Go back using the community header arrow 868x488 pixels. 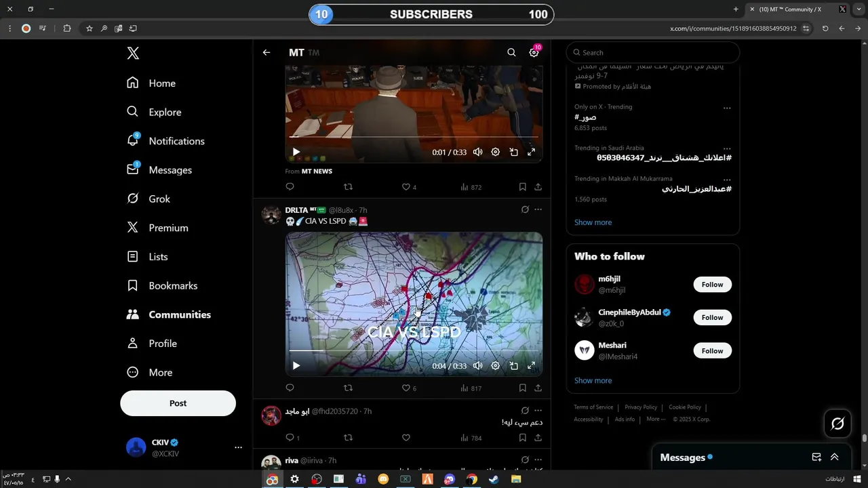click(267, 52)
